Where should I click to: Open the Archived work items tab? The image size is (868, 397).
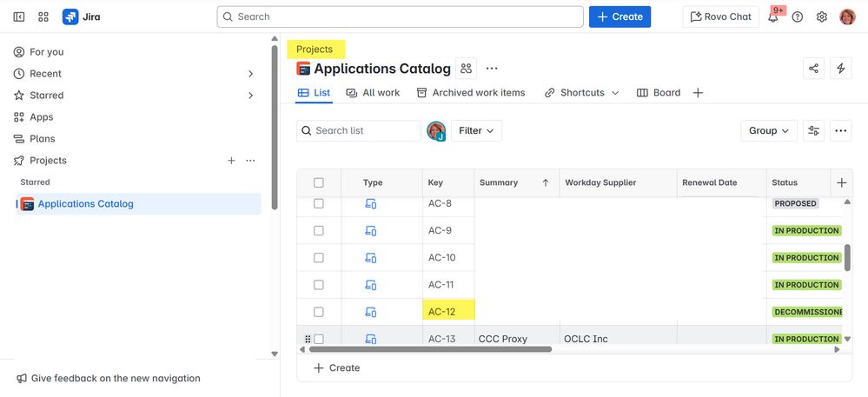(471, 93)
